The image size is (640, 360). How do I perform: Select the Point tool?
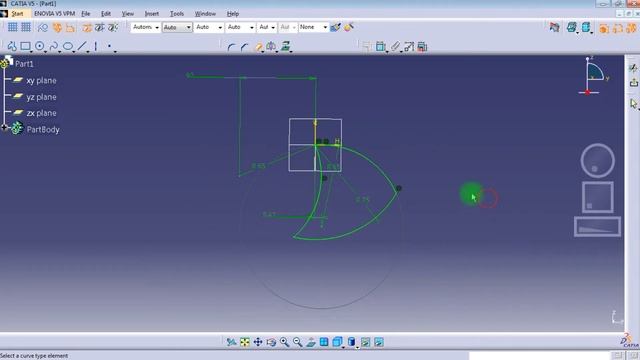click(x=109, y=47)
